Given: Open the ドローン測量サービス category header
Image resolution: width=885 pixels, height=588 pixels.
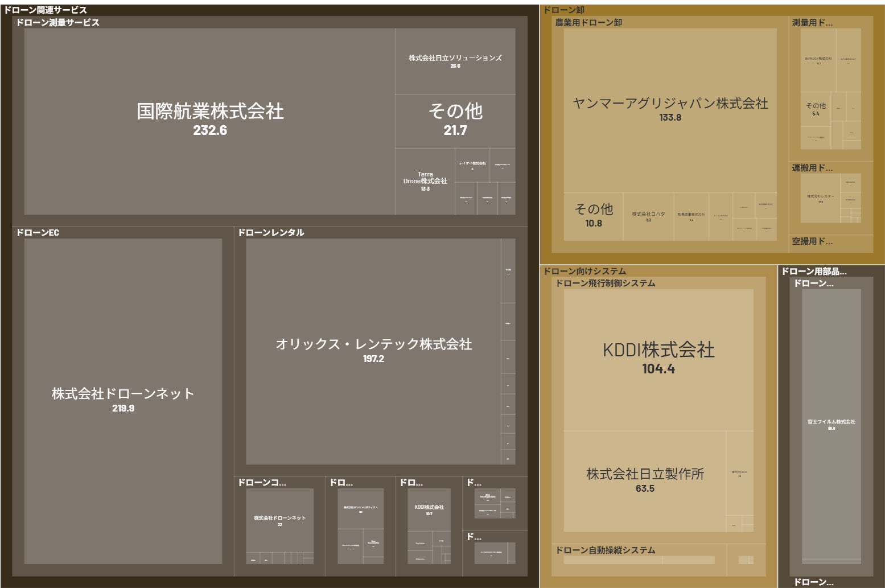Looking at the screenshot, I should tap(56, 23).
